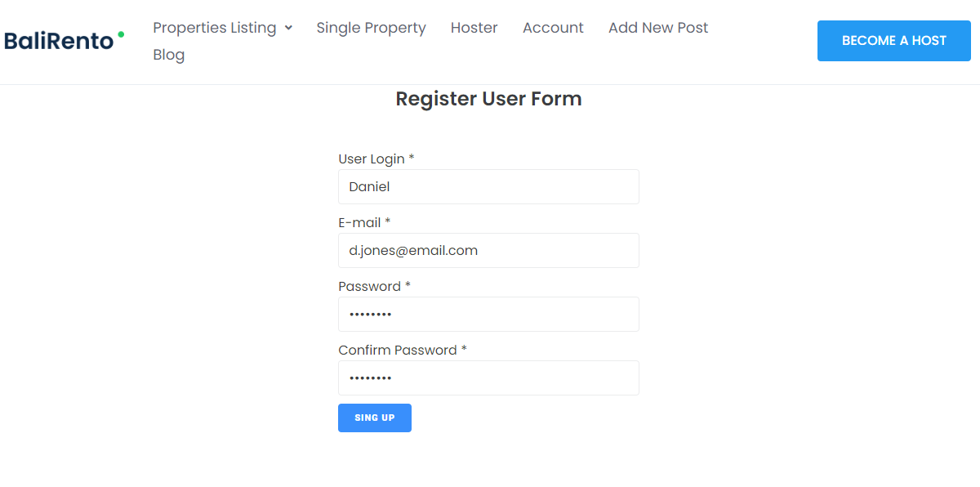Click the green dot in BaliRento logo
Viewport: 980px width, 487px height.
pos(121,34)
